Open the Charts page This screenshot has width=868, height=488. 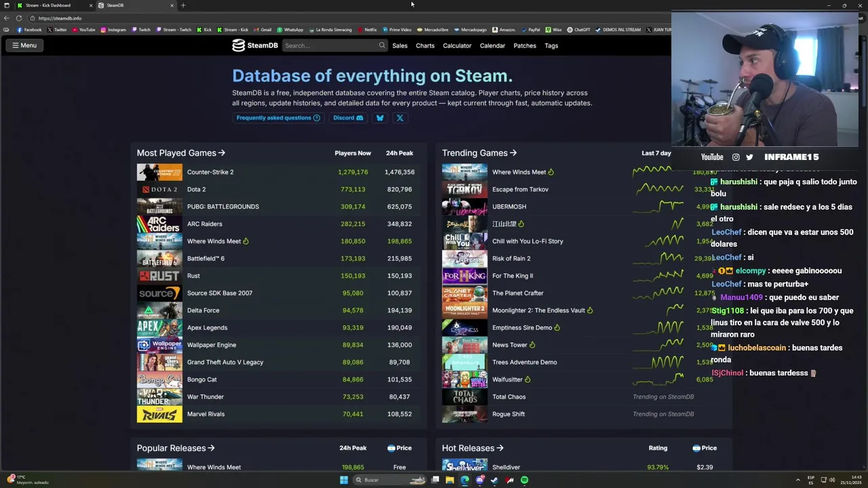point(425,45)
